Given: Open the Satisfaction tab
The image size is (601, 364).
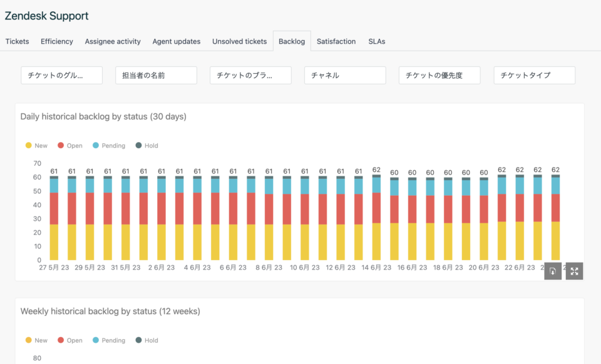Looking at the screenshot, I should (x=336, y=41).
